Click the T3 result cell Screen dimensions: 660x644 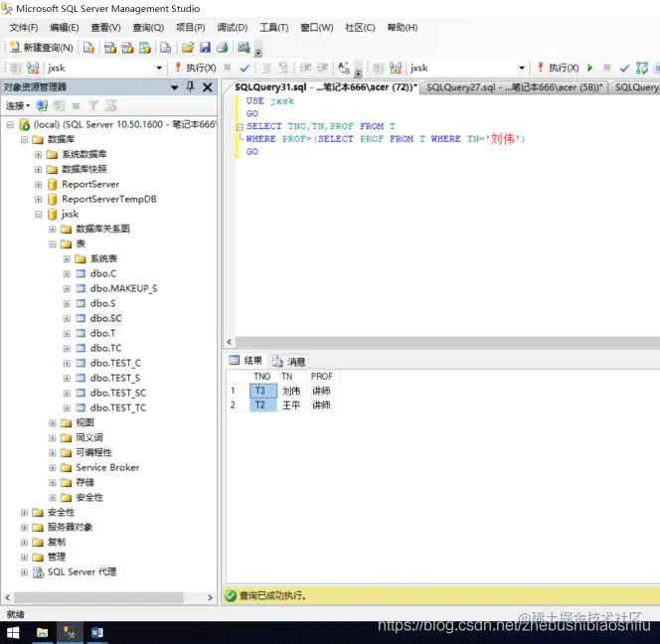pos(263,391)
